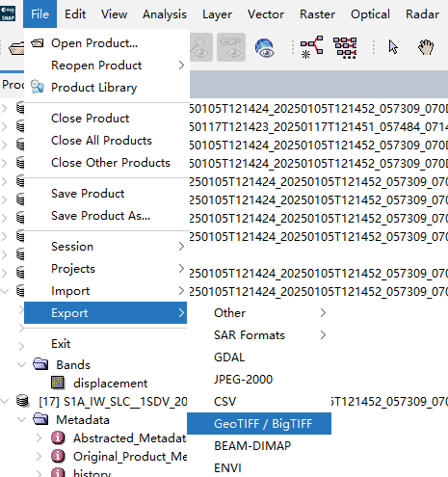Click the Metadata folder icon

click(x=40, y=419)
